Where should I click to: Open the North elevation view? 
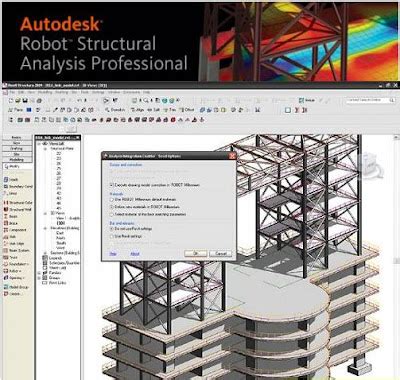tap(61, 238)
